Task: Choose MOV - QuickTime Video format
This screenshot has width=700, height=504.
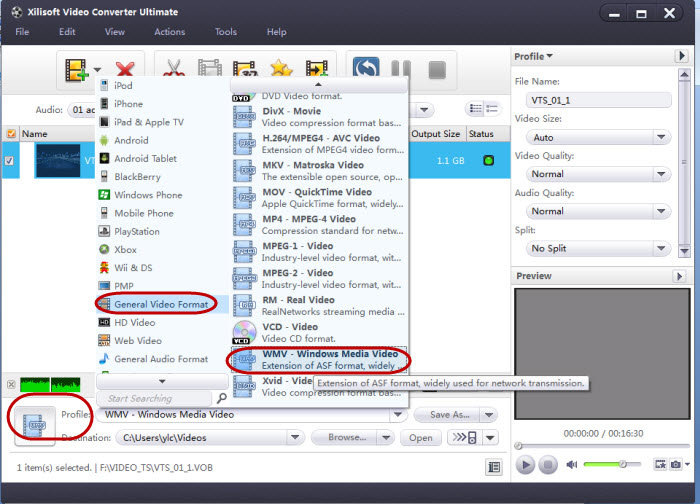Action: click(319, 198)
